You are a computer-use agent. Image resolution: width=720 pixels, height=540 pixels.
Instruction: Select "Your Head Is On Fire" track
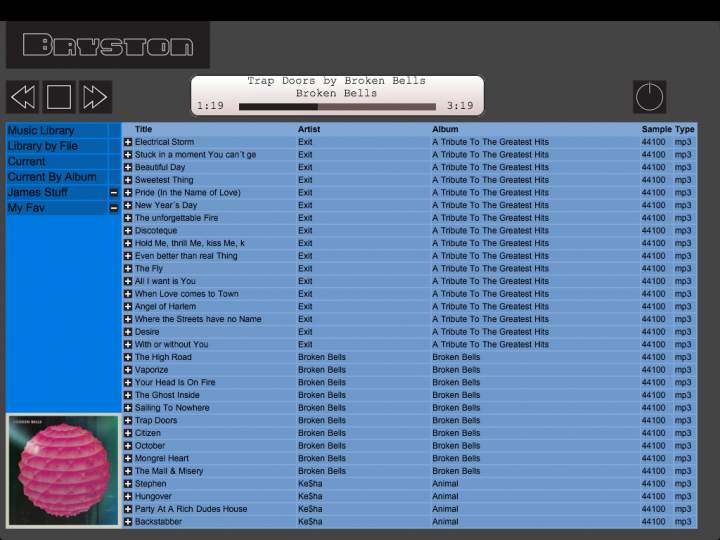click(175, 382)
